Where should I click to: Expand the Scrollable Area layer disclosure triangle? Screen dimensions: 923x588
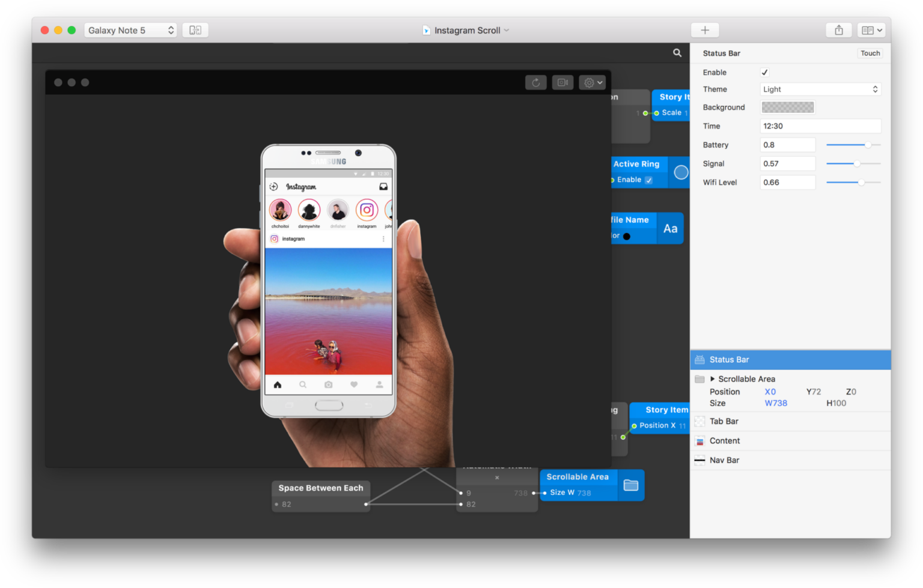point(713,379)
